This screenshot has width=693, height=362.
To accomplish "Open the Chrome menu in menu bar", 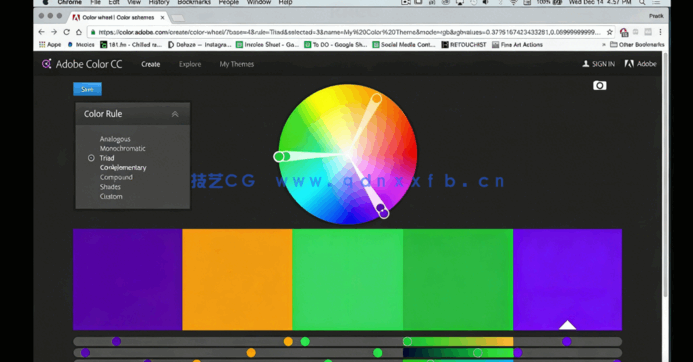I will [x=69, y=2].
